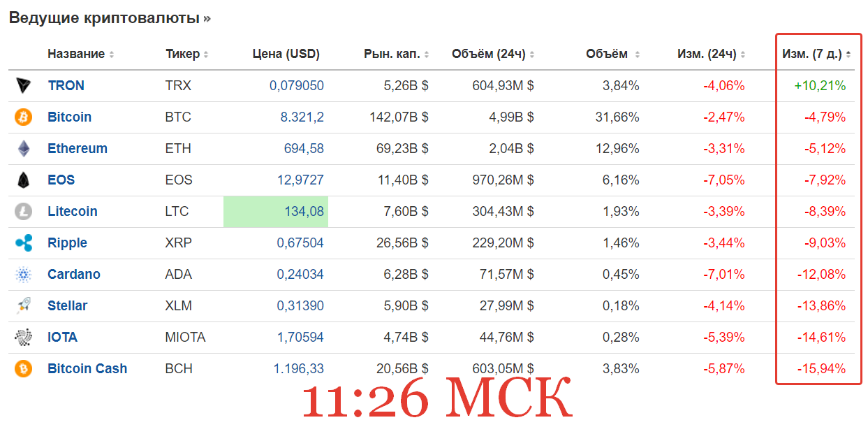Image resolution: width=868 pixels, height=434 pixels.
Task: Click the BCH ticker cell
Action: [179, 369]
